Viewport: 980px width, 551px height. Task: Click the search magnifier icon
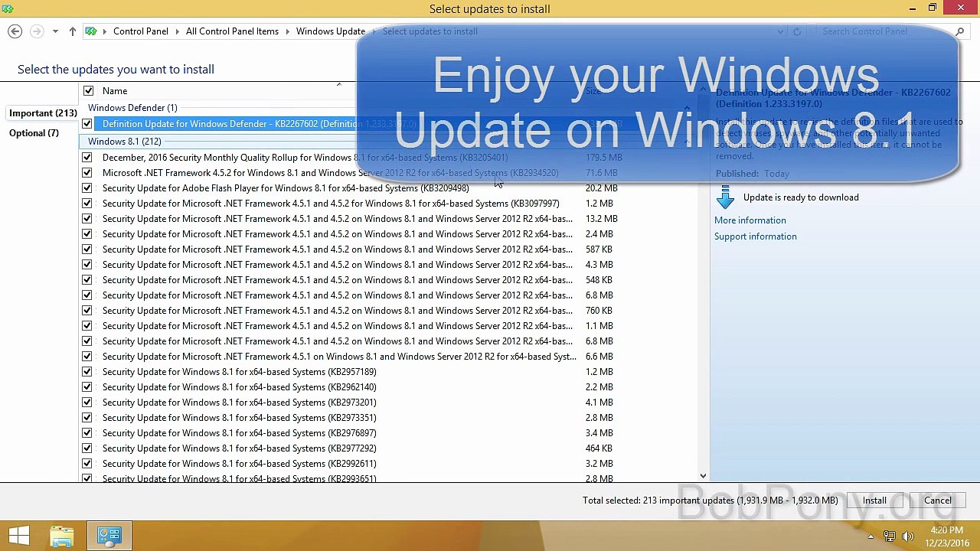pos(959,31)
